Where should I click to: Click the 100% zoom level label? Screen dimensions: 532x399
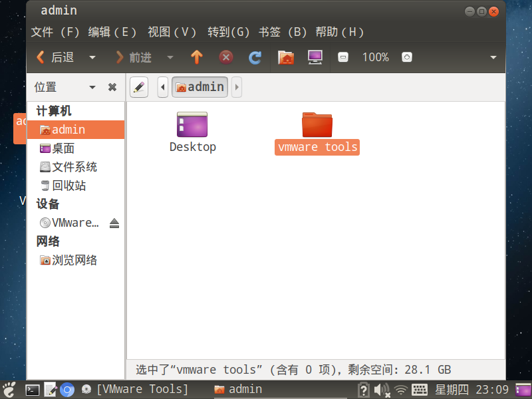point(375,57)
